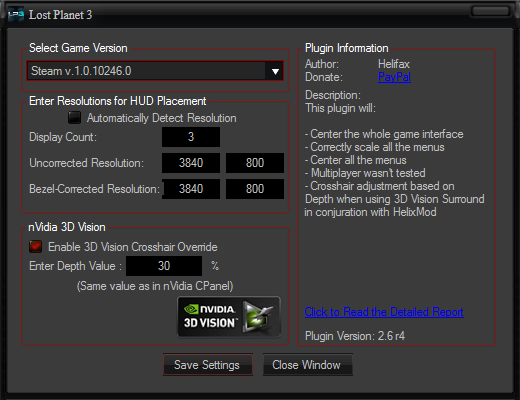Open the game version dropdown arrow
The height and width of the screenshot is (400, 520).
[275, 71]
